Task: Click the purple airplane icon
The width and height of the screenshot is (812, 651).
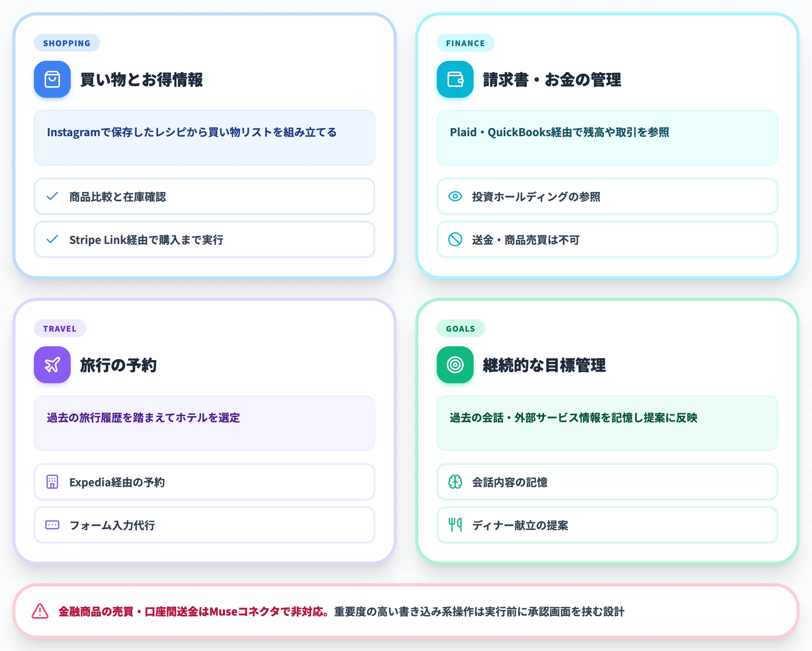Action: tap(52, 365)
